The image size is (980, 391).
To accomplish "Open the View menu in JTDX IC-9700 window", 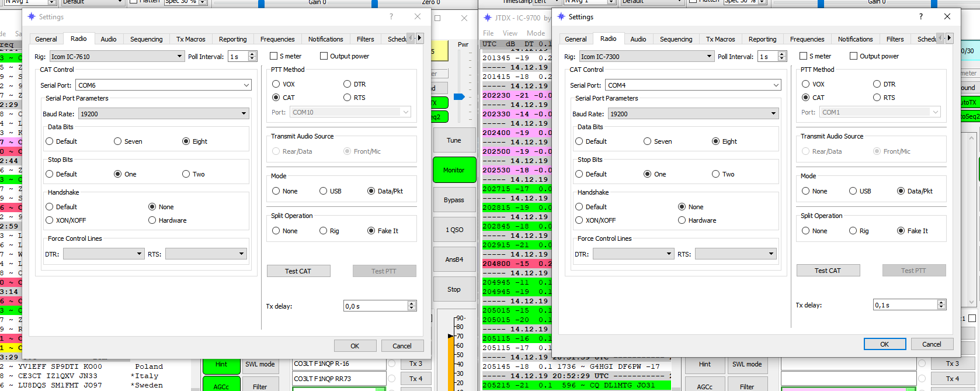I will click(x=510, y=33).
